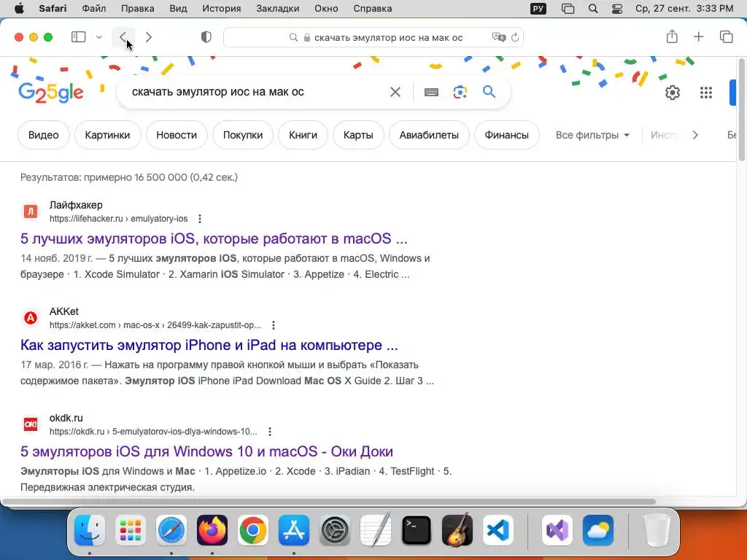Open Launchpad from the Dock
The image size is (747, 560).
tap(131, 530)
